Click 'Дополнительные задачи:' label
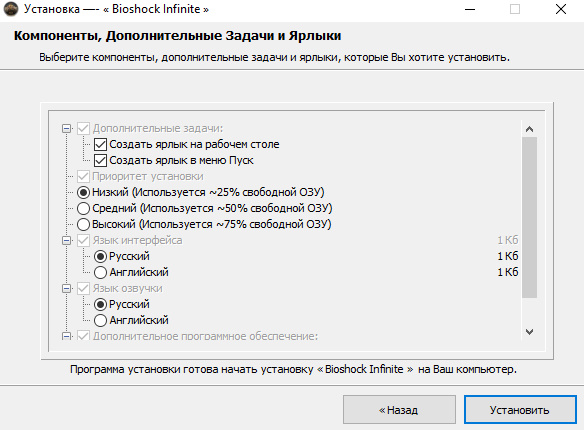 [158, 128]
